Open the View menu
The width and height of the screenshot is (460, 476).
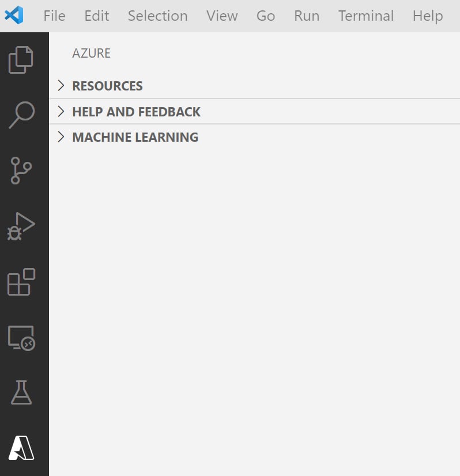222,16
